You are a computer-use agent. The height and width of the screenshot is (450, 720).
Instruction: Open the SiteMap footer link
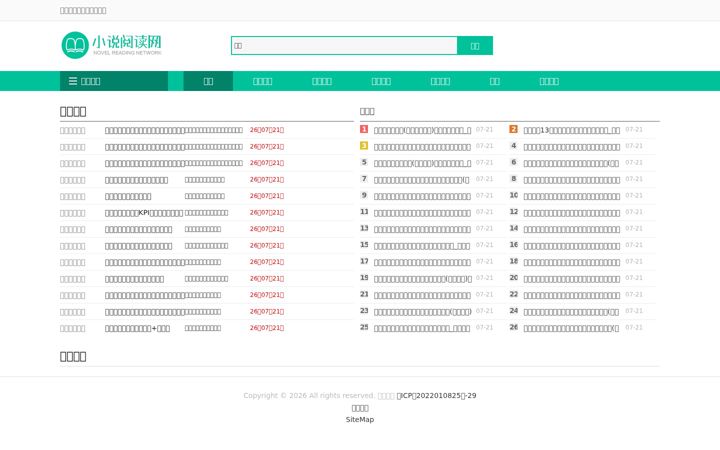[x=360, y=419]
